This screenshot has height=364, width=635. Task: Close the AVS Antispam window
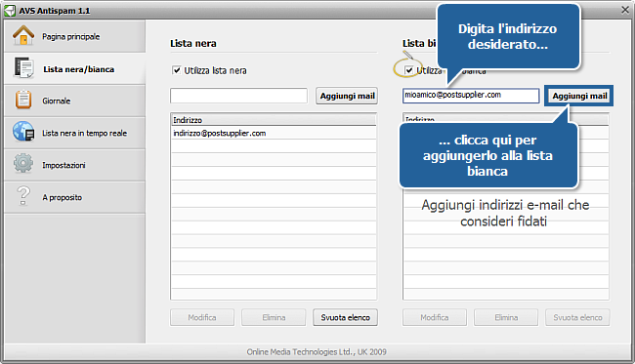[x=625, y=10]
